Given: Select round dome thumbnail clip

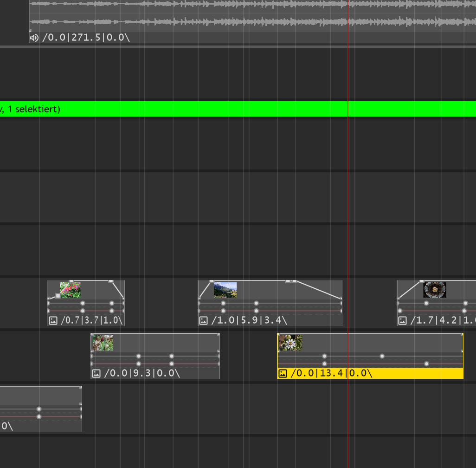Looking at the screenshot, I should (435, 290).
